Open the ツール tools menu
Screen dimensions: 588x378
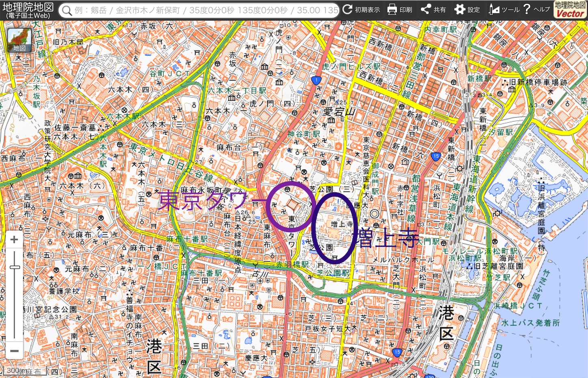pos(504,9)
